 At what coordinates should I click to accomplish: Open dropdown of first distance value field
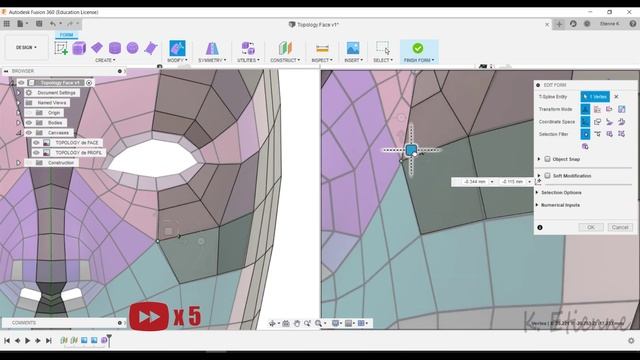(492, 182)
